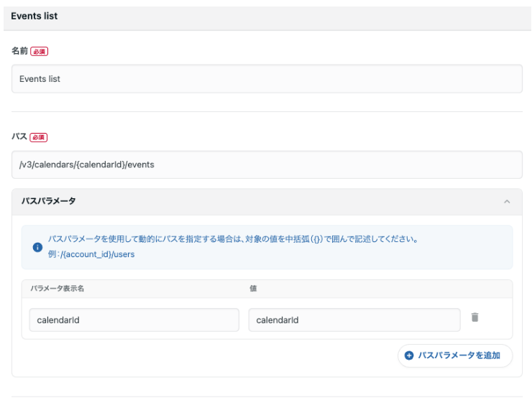532x403 pixels.
Task: Click the パラメータ表示名 column header
Action: (x=58, y=288)
